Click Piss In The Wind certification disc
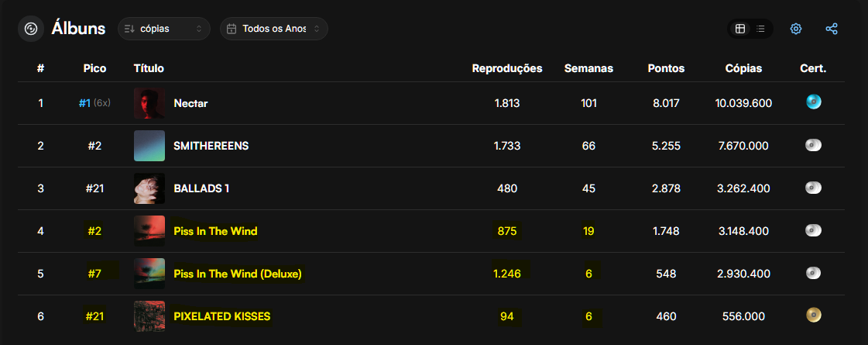The image size is (868, 345). 813,230
